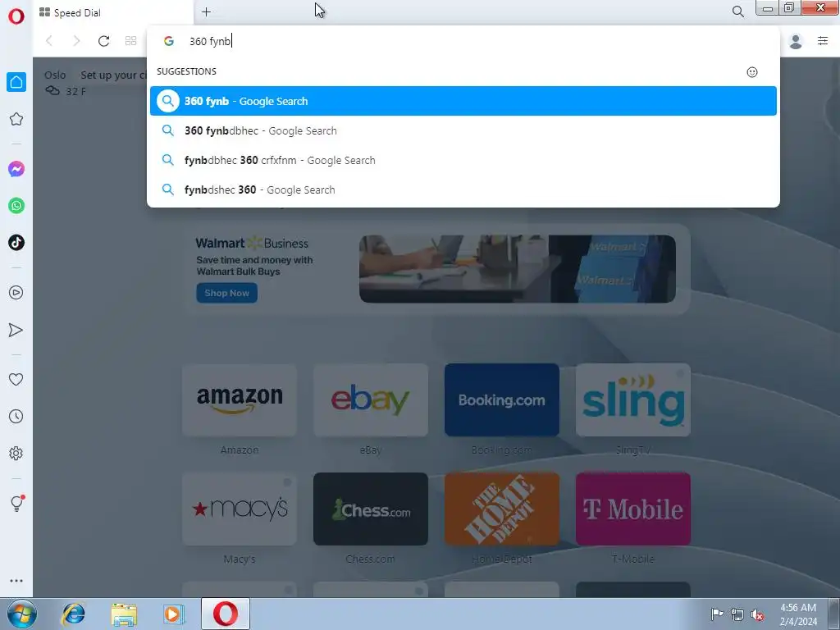Open the Easy Setup sliders icon
This screenshot has height=630, width=840.
tap(823, 41)
